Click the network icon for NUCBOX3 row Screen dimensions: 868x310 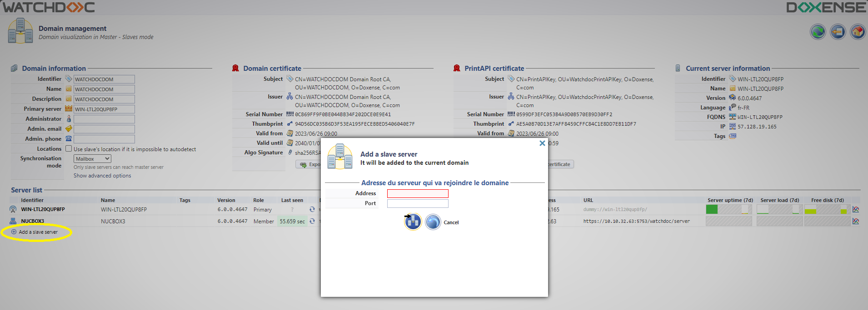coord(13,221)
